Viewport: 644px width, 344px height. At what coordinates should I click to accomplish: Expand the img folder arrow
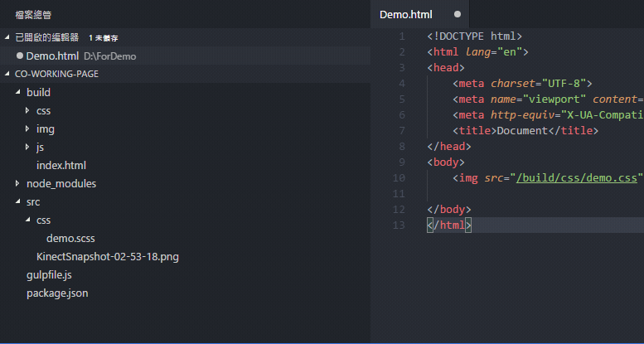[x=27, y=128]
